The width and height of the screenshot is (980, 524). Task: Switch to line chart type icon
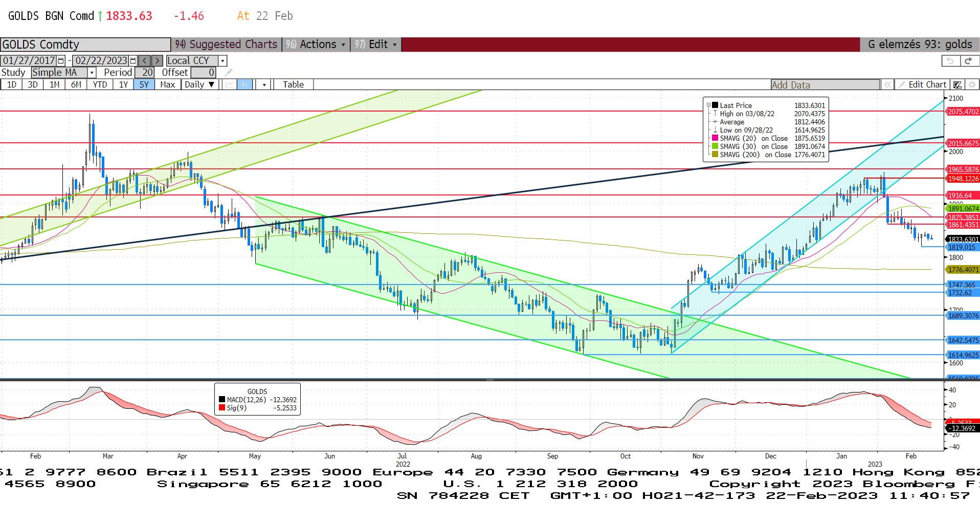click(230, 84)
